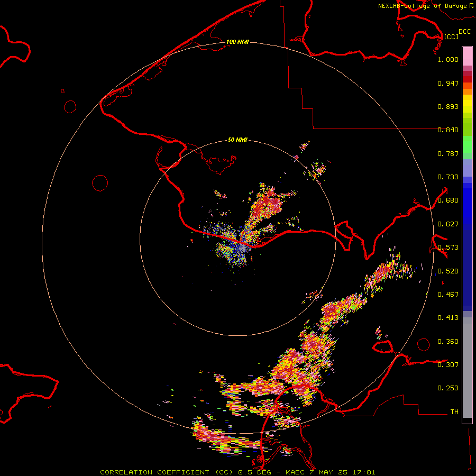Viewport: 476px width, 476px height.
Task: Click the 0.627 colorbar value
Action: point(448,224)
